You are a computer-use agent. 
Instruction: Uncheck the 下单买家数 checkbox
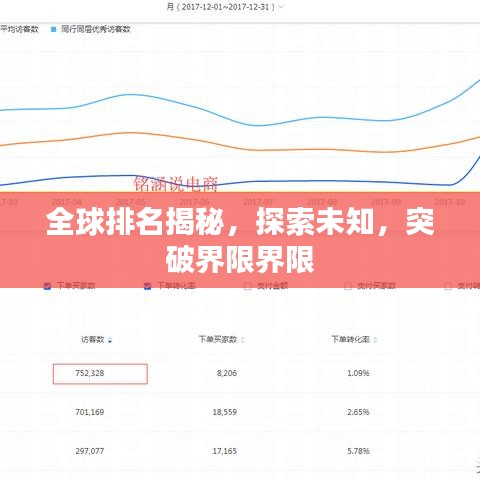(x=47, y=286)
